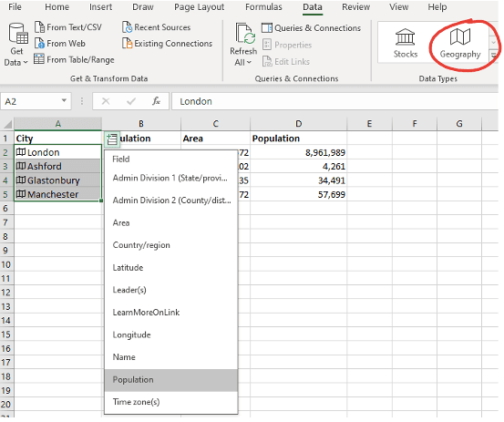The height and width of the screenshot is (422, 504).
Task: Choose Admin Division 2 field
Action: 171,201
